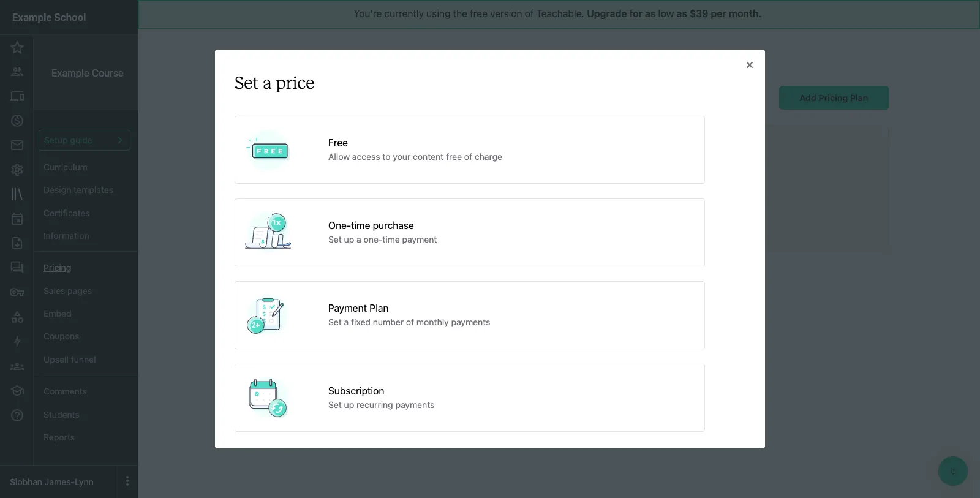Choose the One-time purchase option
This screenshot has height=498, width=980.
469,232
